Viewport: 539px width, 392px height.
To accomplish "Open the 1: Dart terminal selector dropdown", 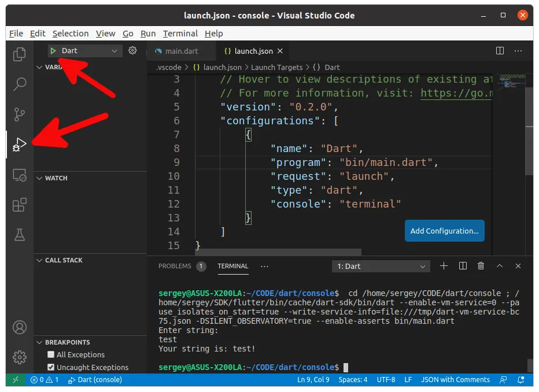I will coord(381,267).
